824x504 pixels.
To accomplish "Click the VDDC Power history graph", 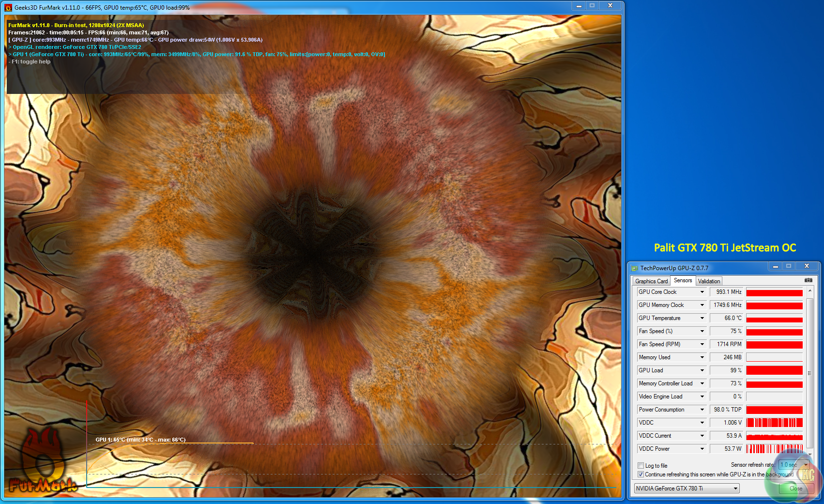I will (x=774, y=449).
